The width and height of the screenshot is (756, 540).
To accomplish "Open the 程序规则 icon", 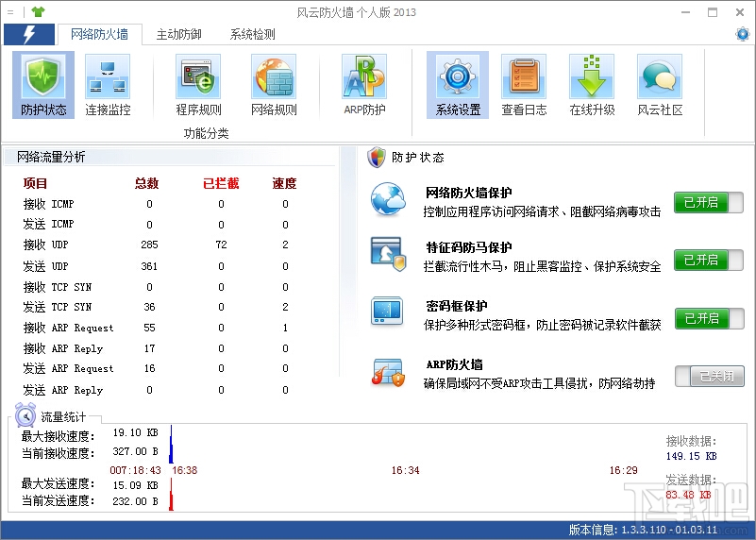I will [198, 85].
